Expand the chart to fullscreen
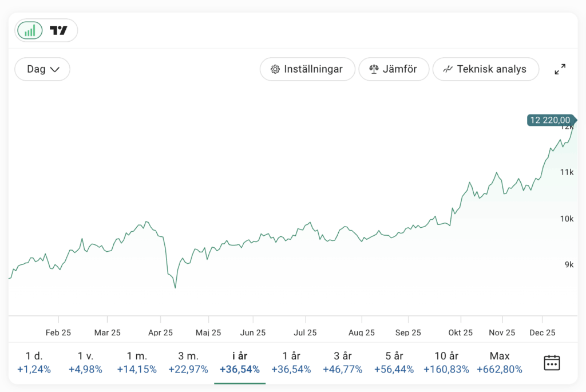 pyautogui.click(x=560, y=69)
